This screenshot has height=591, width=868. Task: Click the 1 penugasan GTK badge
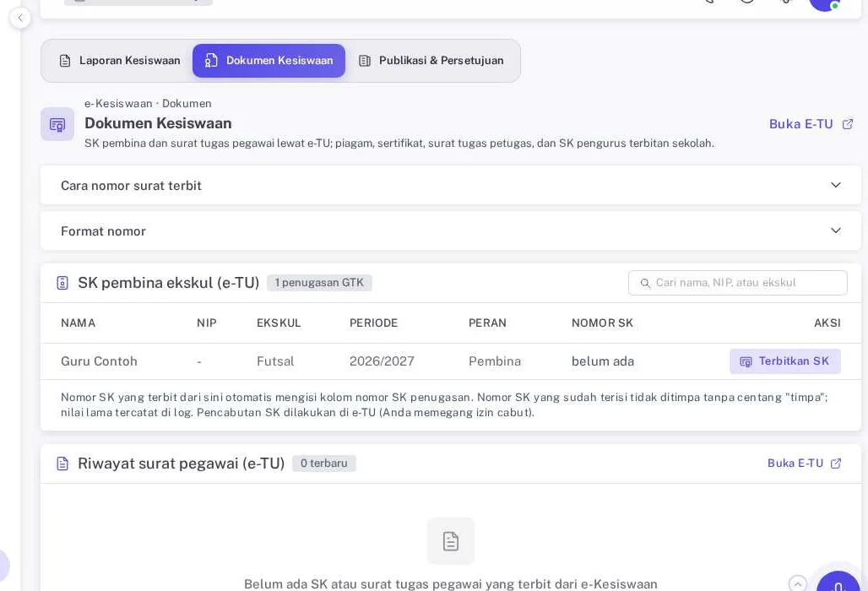(x=319, y=283)
